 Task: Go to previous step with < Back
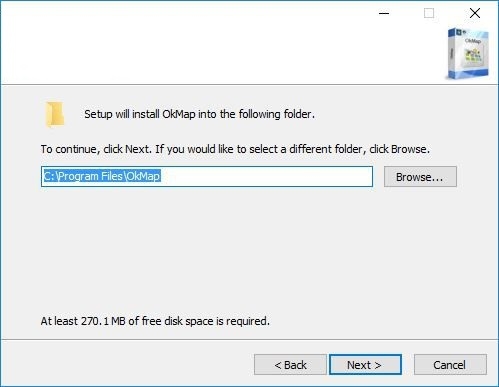(x=290, y=365)
